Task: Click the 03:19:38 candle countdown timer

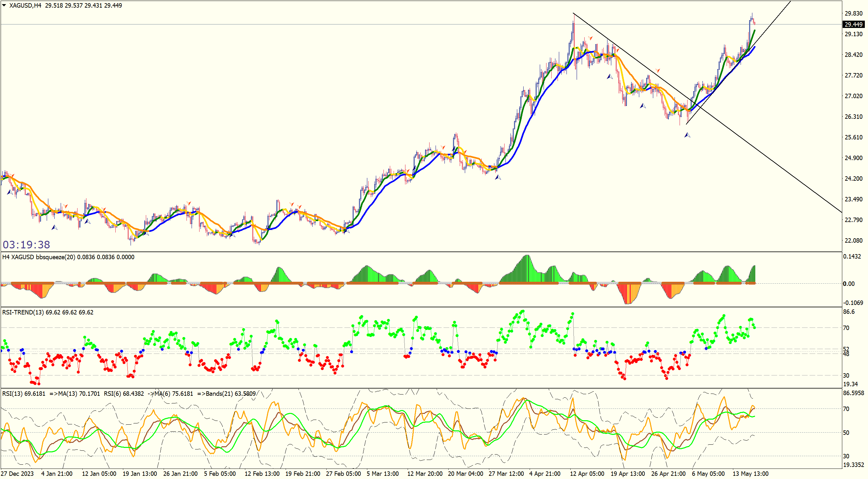Action: tap(26, 245)
